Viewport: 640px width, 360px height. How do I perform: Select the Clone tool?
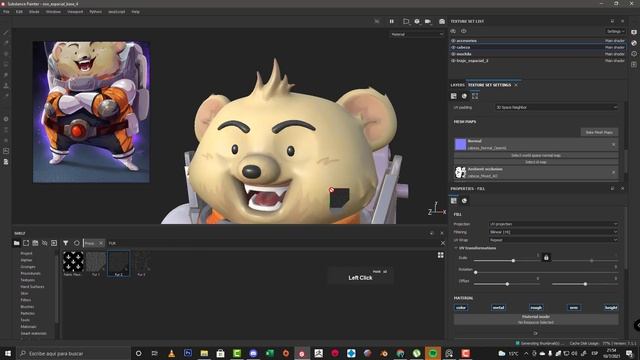point(6,85)
